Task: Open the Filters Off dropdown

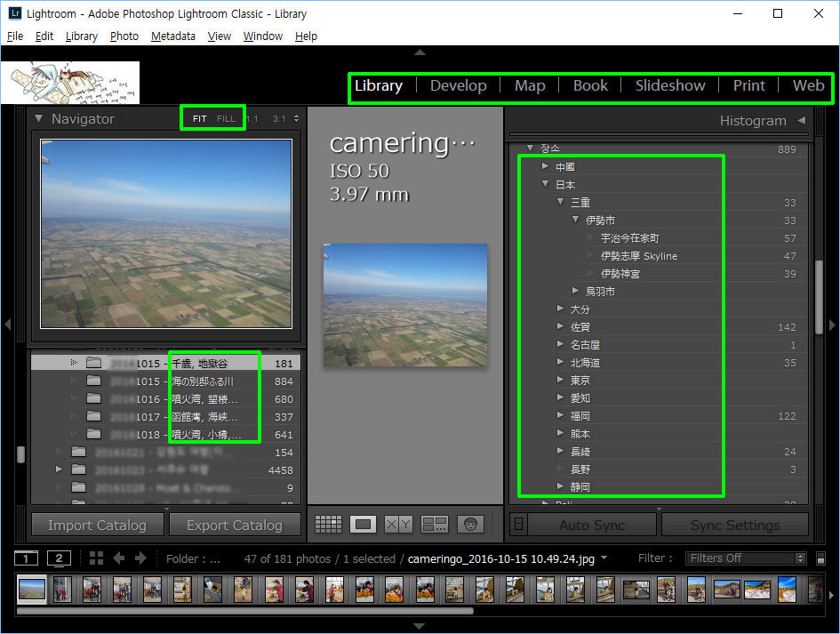Action: tap(746, 558)
